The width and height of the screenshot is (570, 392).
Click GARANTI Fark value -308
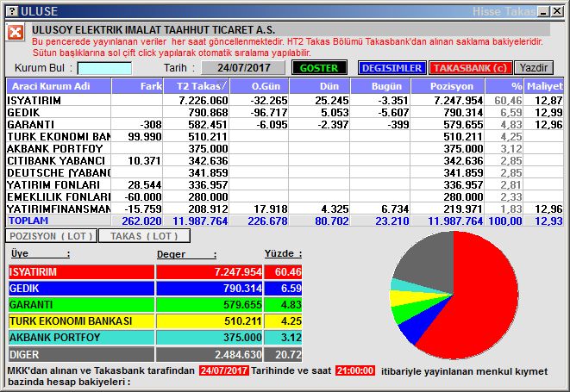pos(151,125)
